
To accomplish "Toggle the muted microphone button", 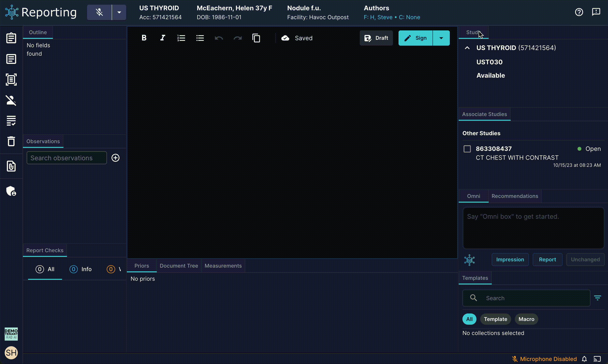I will (x=99, y=12).
